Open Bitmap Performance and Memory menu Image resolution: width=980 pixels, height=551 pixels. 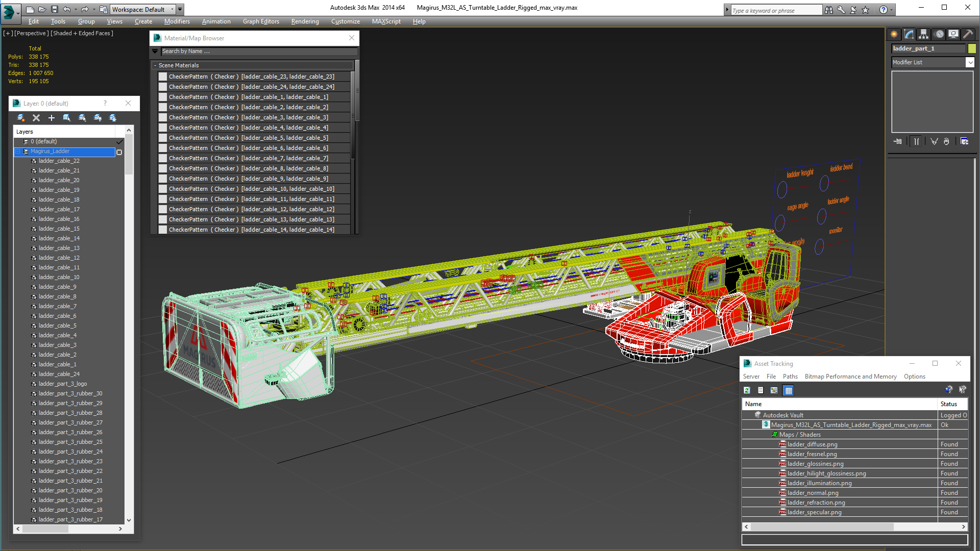coord(850,377)
